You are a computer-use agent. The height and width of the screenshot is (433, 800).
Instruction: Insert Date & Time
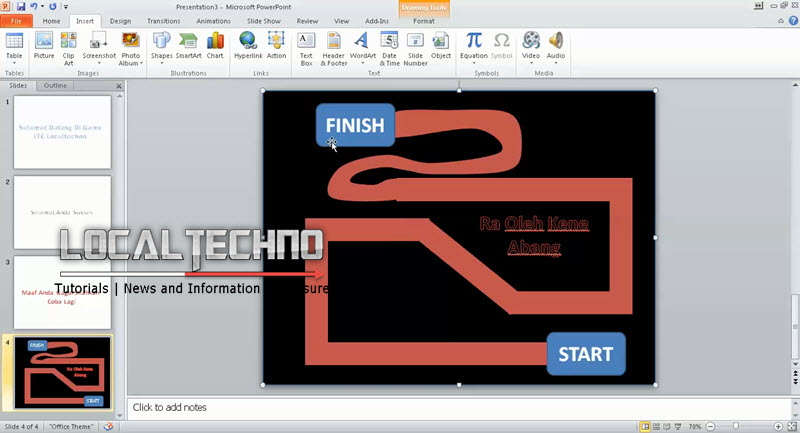pos(389,48)
